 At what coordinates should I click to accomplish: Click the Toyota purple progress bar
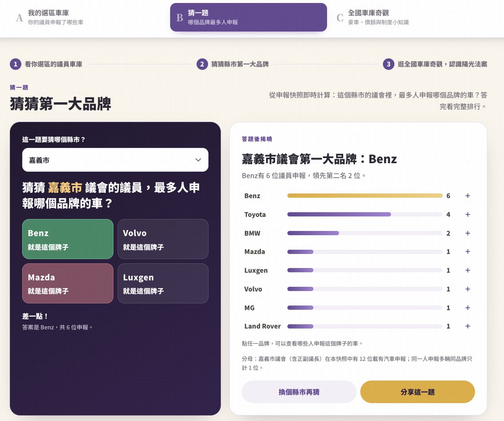(339, 214)
